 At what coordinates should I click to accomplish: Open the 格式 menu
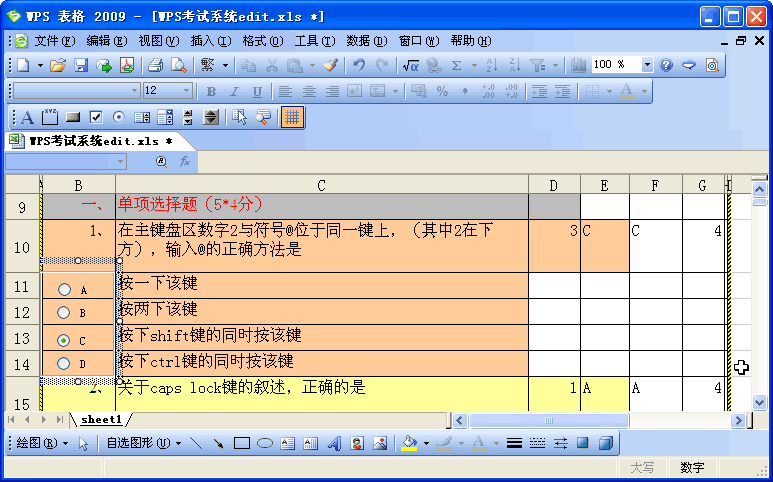click(263, 41)
